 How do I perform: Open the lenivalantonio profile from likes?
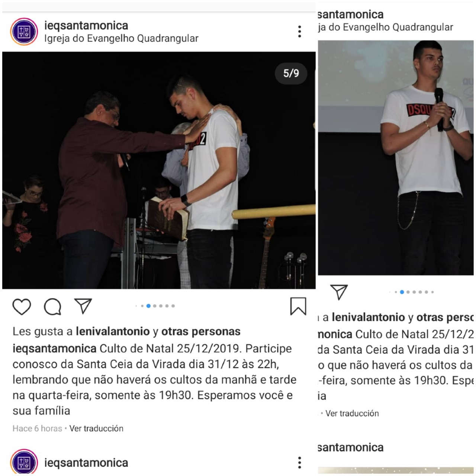click(113, 331)
